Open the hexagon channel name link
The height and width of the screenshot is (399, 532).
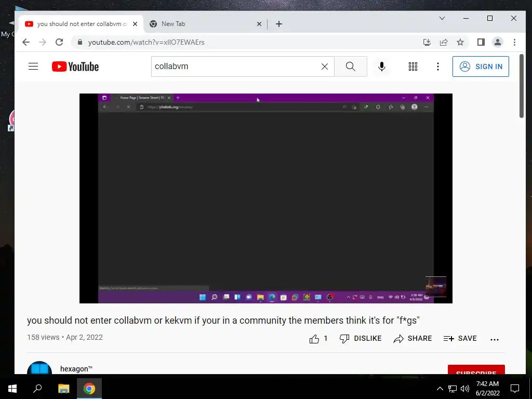[x=76, y=369]
